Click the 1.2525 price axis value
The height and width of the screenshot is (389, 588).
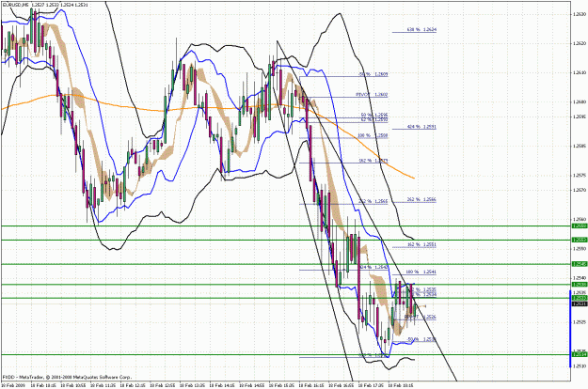coord(580,322)
